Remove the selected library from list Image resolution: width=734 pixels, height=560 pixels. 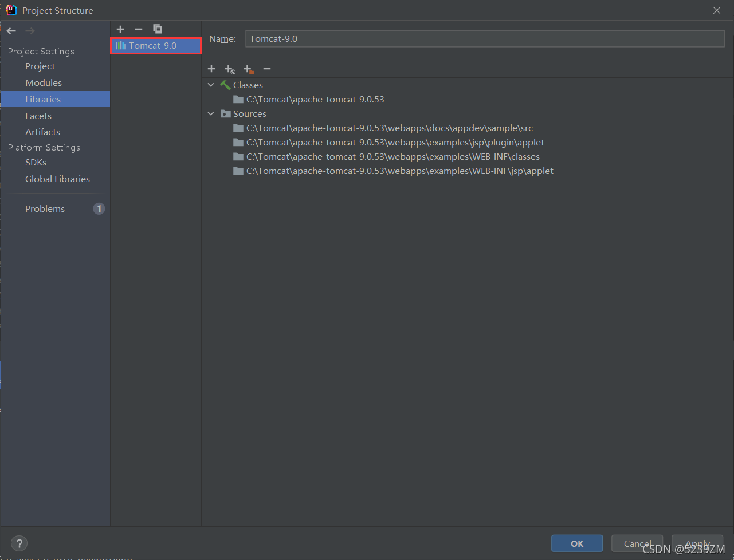point(139,29)
